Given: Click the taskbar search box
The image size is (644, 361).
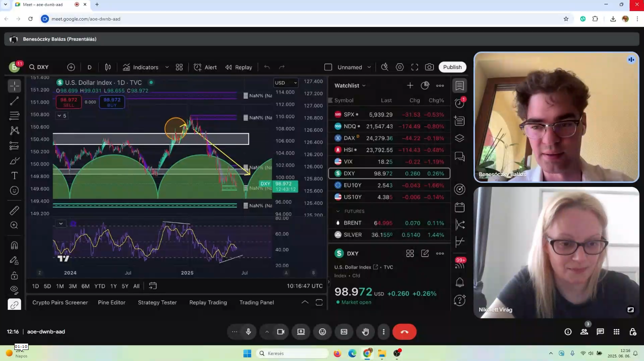Looking at the screenshot, I should (x=294, y=353).
